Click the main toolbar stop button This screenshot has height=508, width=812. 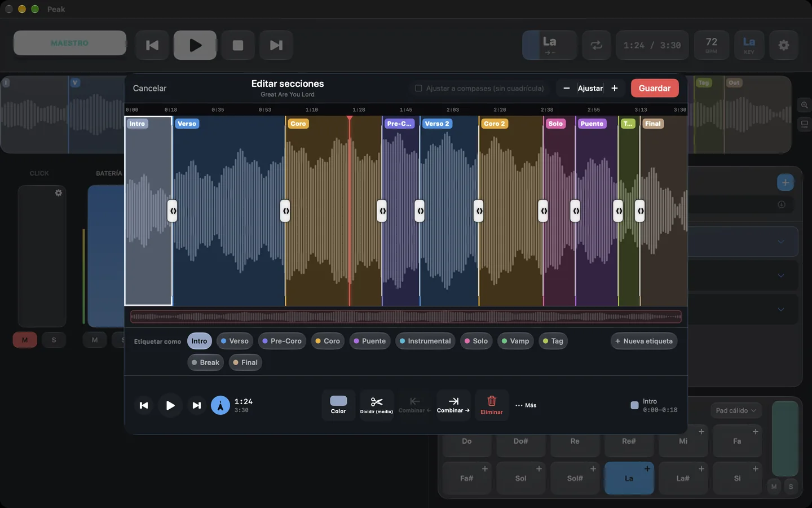pos(238,45)
